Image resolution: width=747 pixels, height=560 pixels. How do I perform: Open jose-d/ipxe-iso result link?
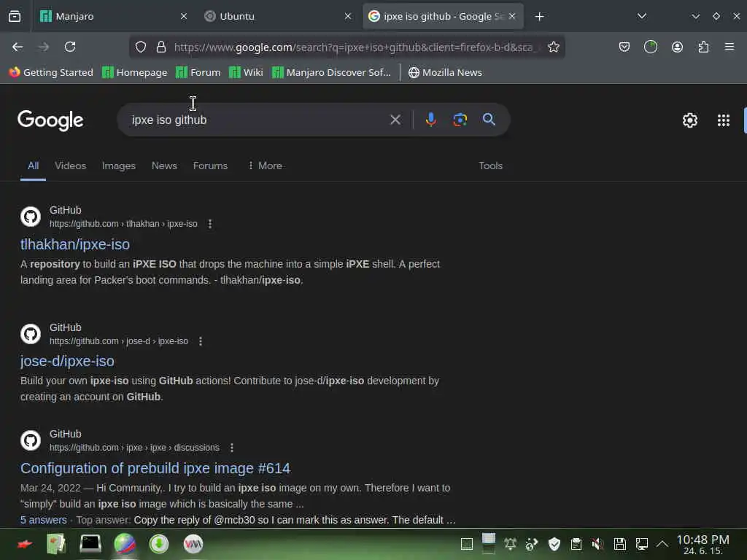[67, 361]
